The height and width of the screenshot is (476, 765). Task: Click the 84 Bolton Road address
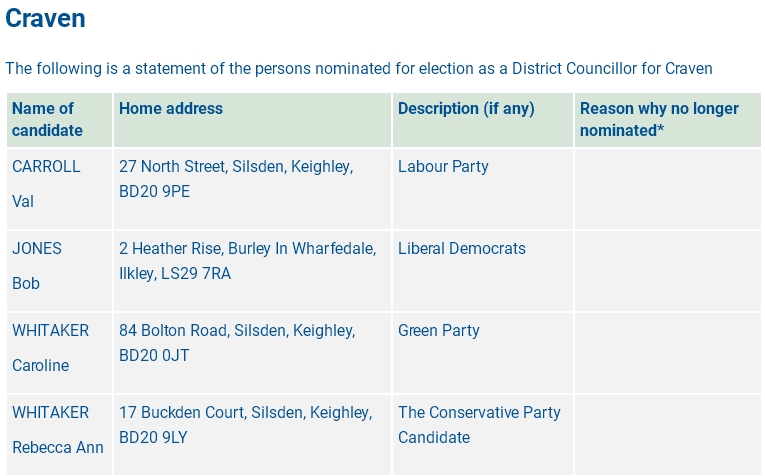pyautogui.click(x=236, y=342)
